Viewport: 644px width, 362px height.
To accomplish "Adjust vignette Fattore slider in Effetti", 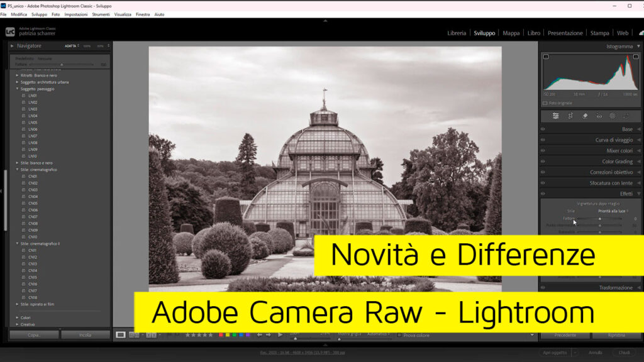I will 600,219.
